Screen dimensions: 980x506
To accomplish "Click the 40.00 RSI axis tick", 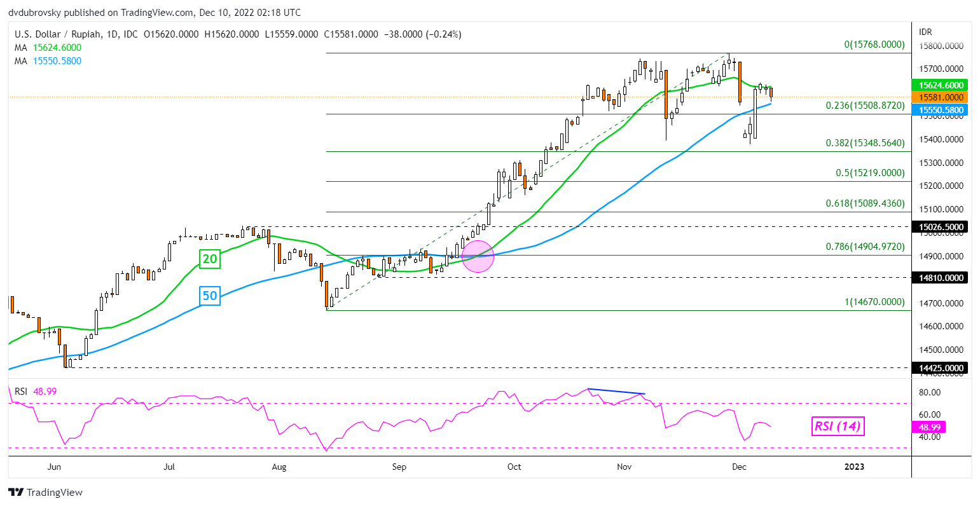I will click(x=928, y=437).
